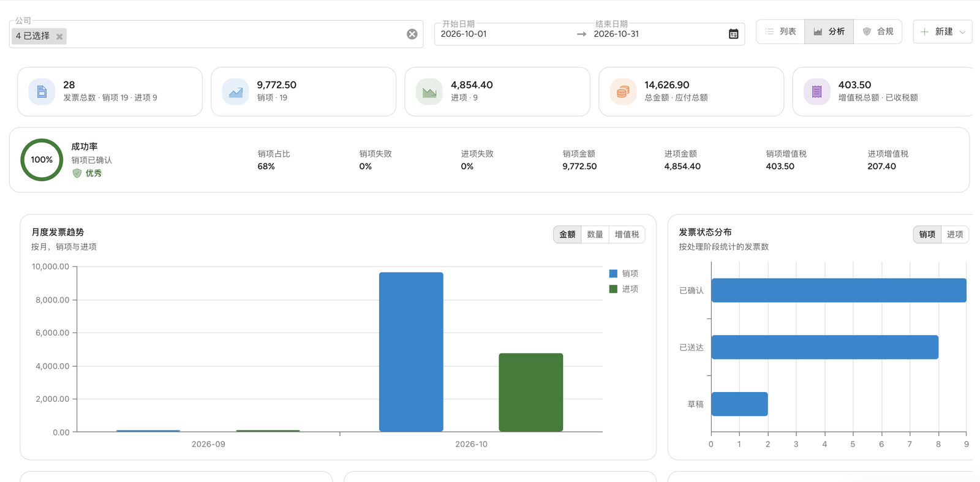Click the coins icon for 14,626.90

(623, 92)
